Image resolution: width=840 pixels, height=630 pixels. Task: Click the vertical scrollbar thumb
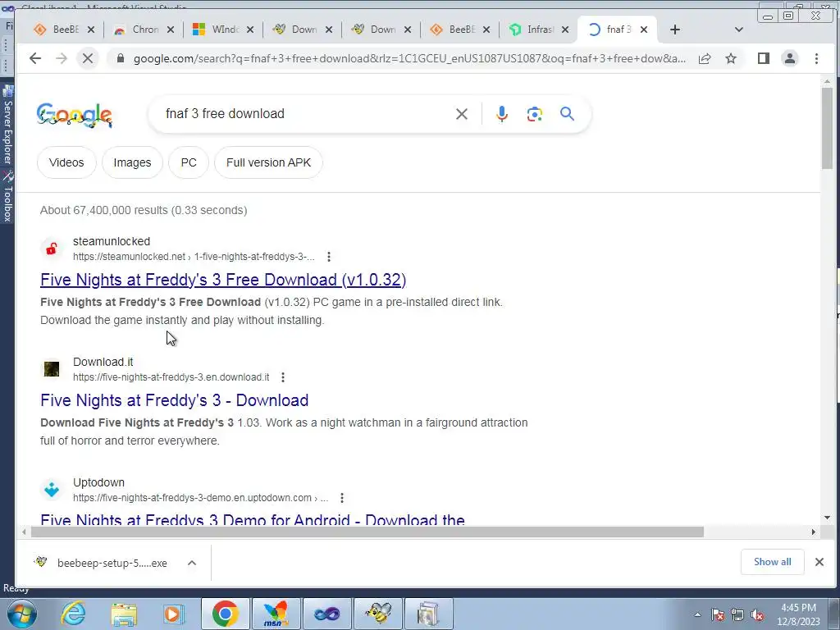[827, 129]
